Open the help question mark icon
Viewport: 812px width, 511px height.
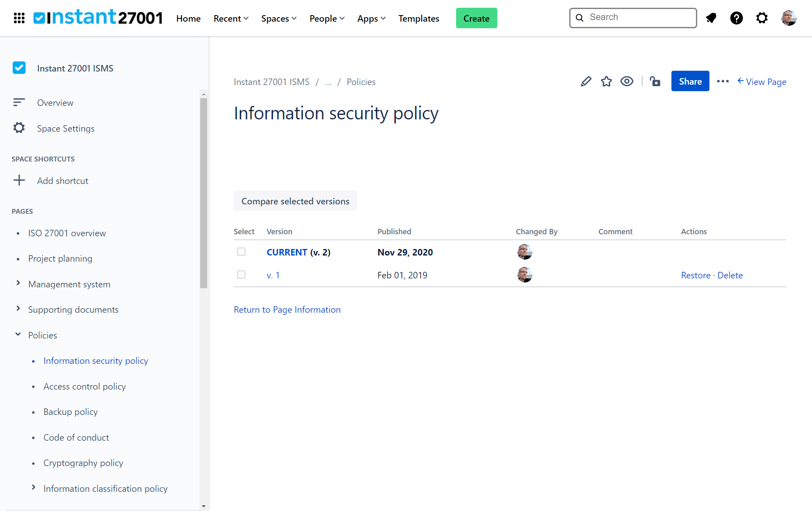[736, 18]
